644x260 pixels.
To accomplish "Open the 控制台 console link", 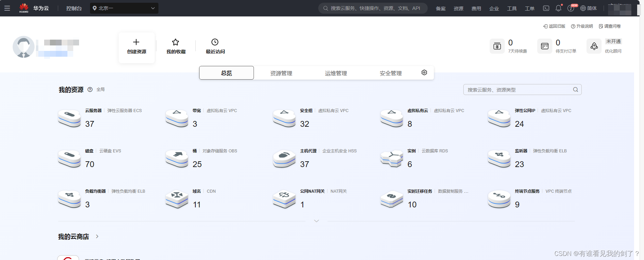I will pos(74,8).
